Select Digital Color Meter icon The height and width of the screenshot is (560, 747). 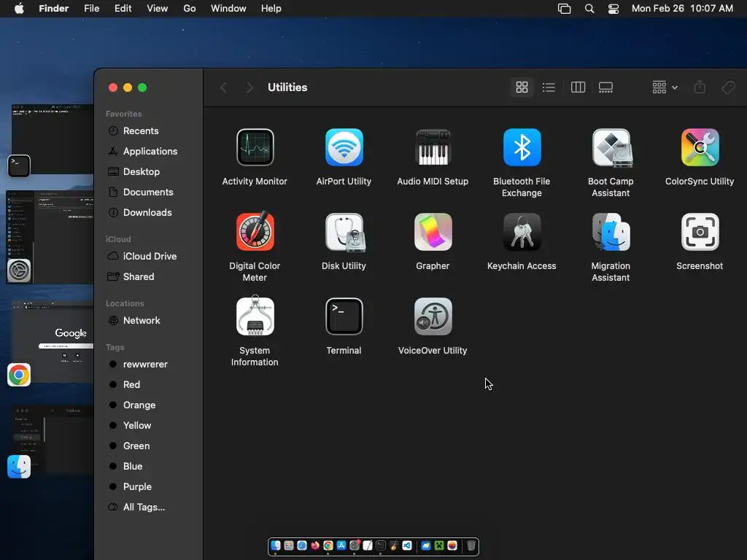(255, 231)
